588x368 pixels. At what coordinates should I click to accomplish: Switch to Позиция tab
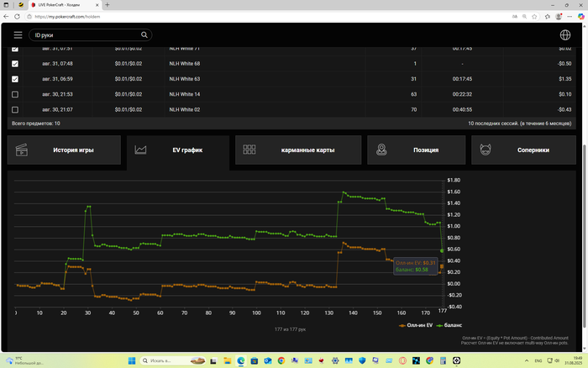[x=417, y=150]
